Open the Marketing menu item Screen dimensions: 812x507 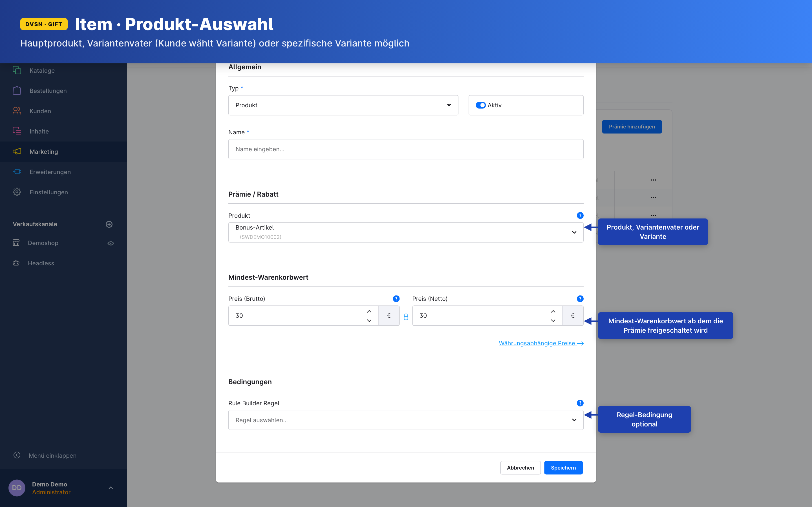click(x=44, y=152)
